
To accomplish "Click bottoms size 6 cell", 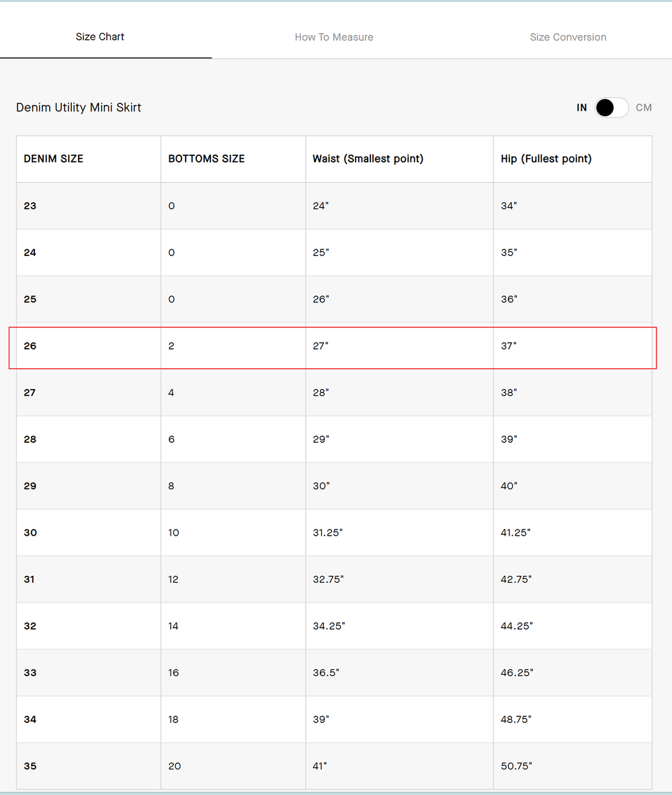I will point(233,439).
